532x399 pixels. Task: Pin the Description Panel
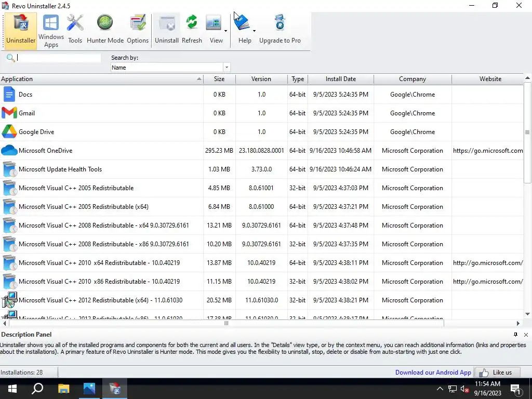[x=515, y=335]
